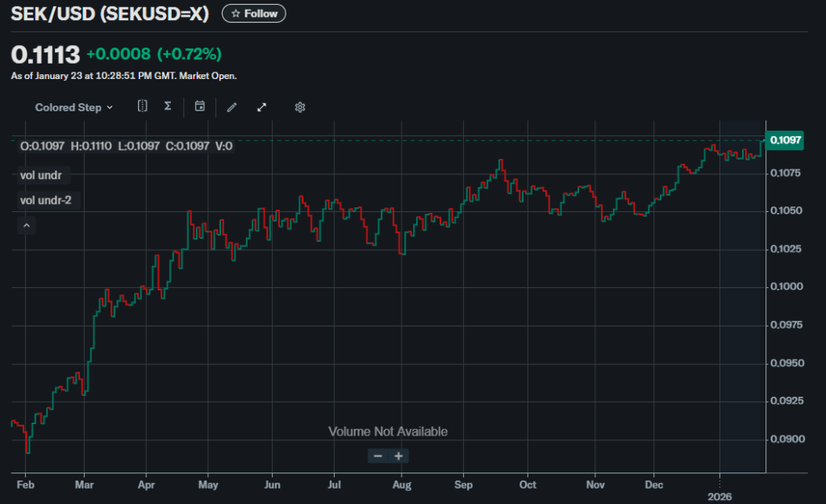Viewport: 826px width, 504px height.
Task: Collapse the indicator legend with chevron
Action: (27, 226)
